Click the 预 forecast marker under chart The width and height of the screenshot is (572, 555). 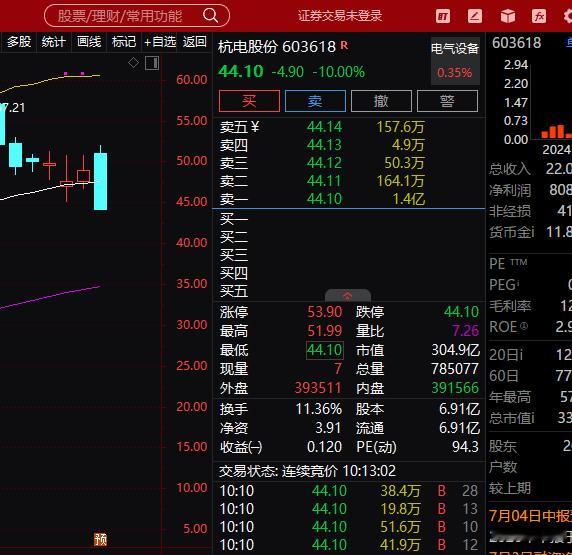click(x=100, y=539)
